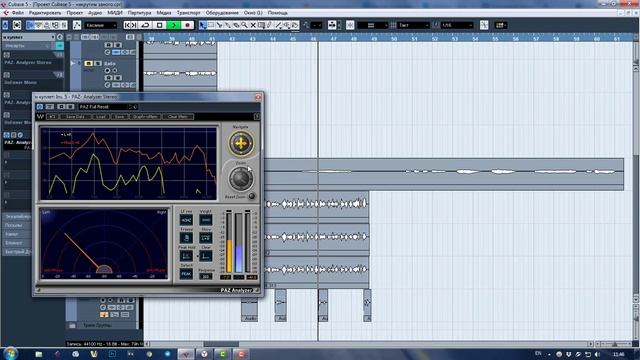Viewport: 640px width, 360px height.
Task: Open the 1/16 quantize dropdown
Action: tap(456, 25)
